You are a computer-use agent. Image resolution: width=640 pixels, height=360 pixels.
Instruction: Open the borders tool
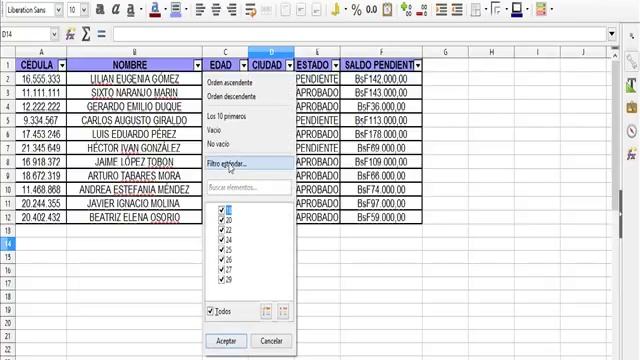pos(476,9)
